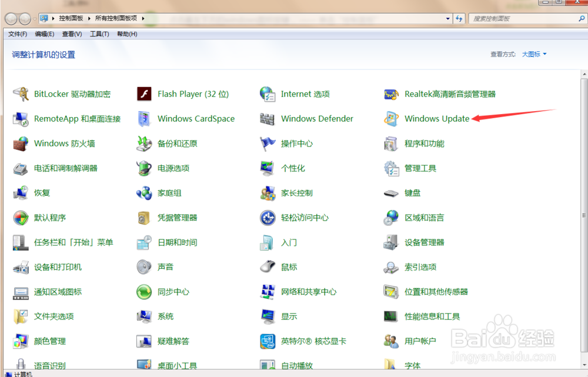Viewport: 588px width, 377px height.
Task: Open the 程序和功能 icon
Action: coord(391,144)
